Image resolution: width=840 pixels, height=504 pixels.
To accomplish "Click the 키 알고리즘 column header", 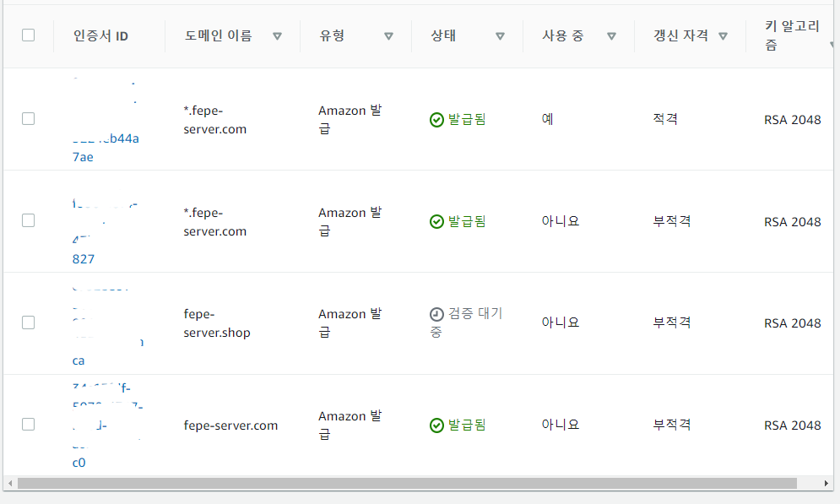I will [792, 35].
